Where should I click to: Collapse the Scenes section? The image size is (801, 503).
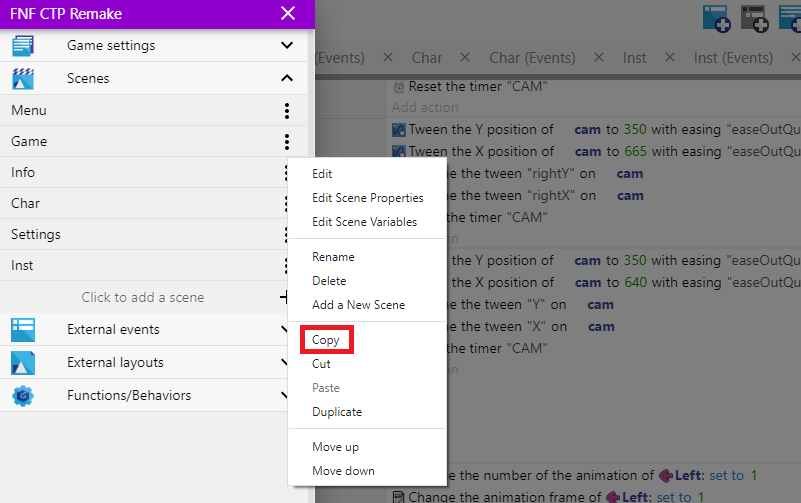287,78
